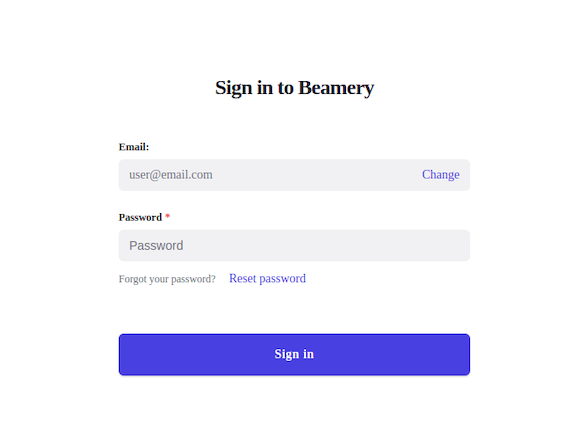This screenshot has height=425, width=573.
Task: Submit login with the blue Sign in button
Action: pos(294,354)
